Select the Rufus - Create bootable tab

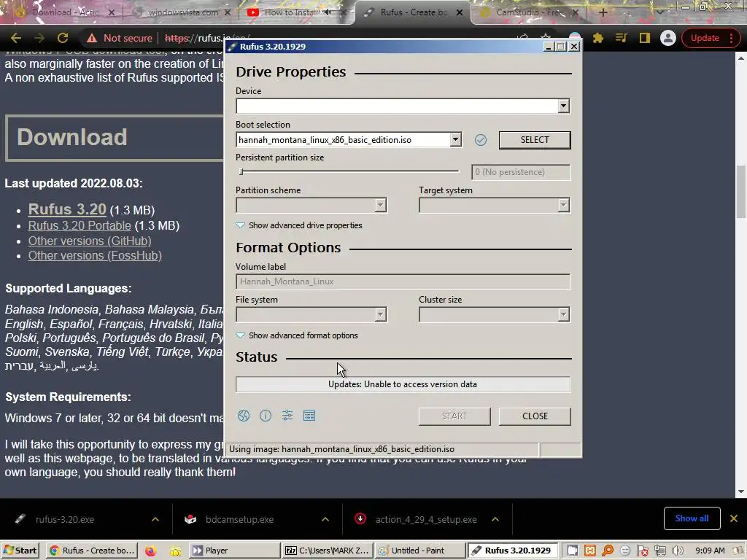tap(413, 12)
